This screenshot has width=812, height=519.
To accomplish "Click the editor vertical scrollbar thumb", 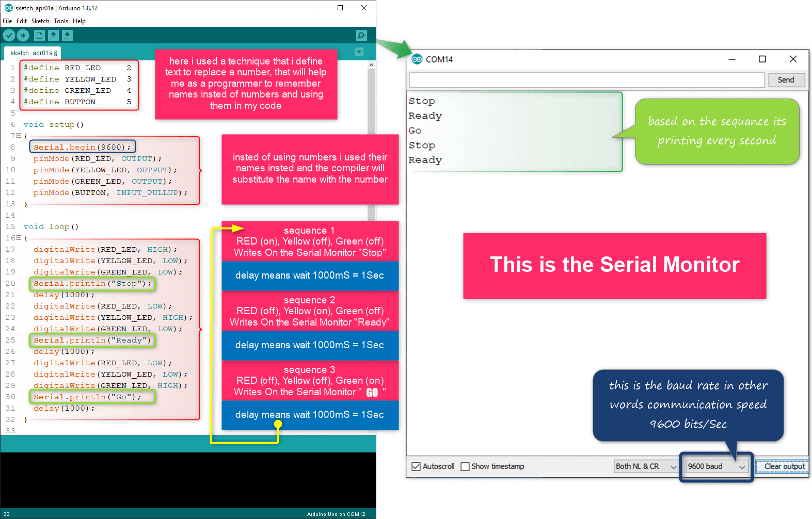I will pyautogui.click(x=372, y=144).
